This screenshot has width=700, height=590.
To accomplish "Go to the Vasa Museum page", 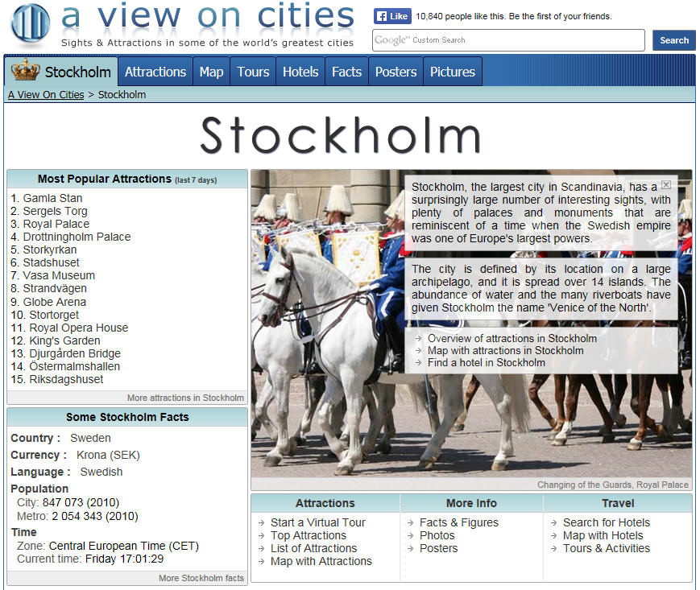I will click(59, 275).
